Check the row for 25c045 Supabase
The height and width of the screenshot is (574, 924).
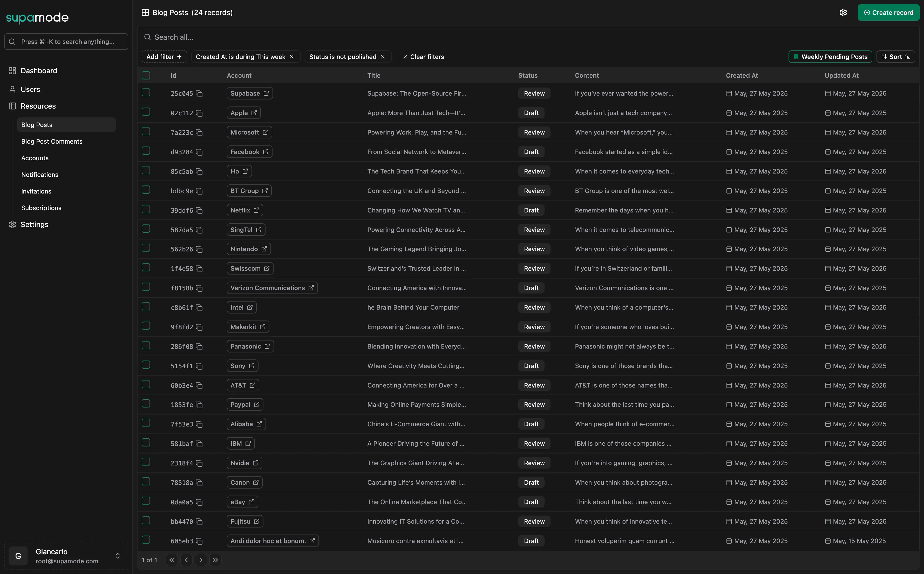pos(146,92)
